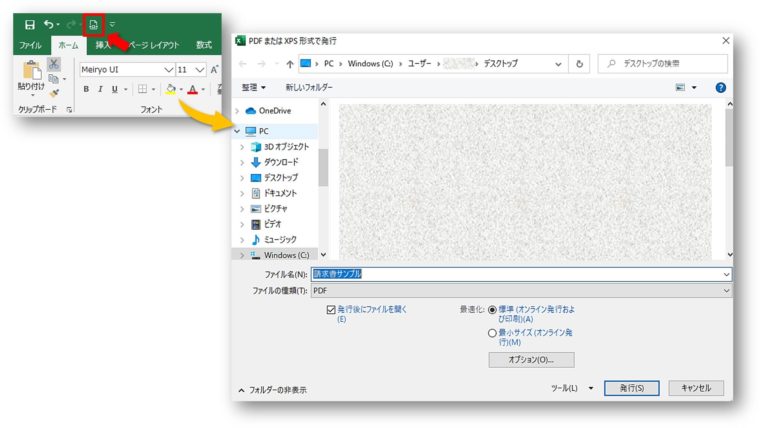Click the Up folder arrow in dialog
Image resolution: width=760 pixels, height=428 pixels.
click(290, 64)
